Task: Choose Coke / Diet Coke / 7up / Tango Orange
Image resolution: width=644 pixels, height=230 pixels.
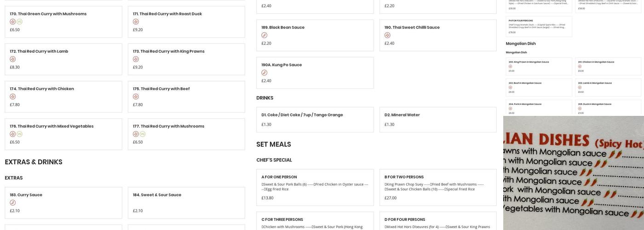Action: coord(315,120)
